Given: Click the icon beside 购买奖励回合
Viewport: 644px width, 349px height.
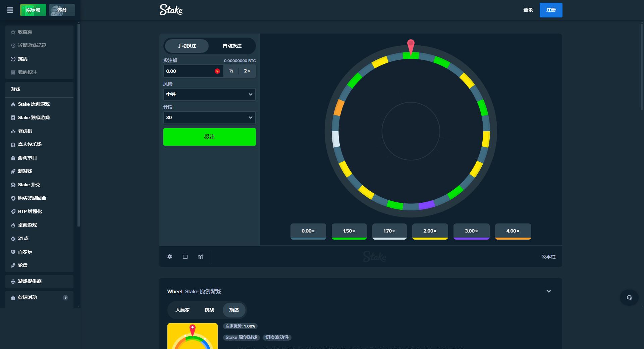Looking at the screenshot, I should (x=13, y=198).
